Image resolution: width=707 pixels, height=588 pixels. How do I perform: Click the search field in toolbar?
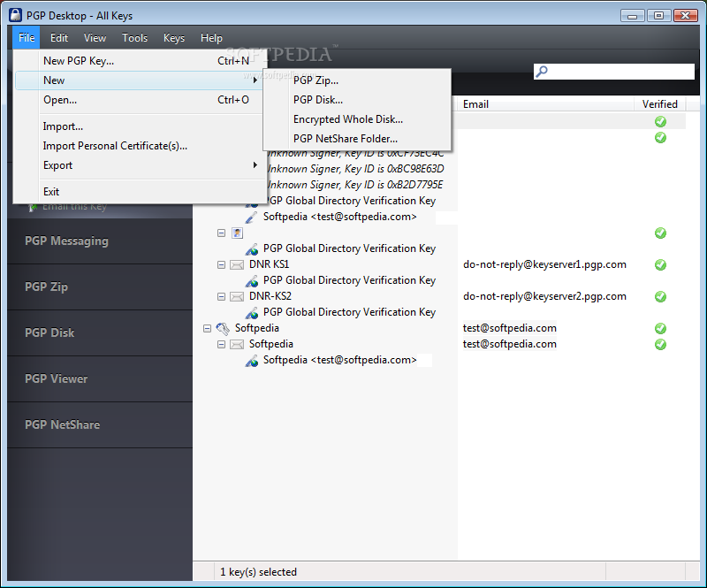pos(613,72)
